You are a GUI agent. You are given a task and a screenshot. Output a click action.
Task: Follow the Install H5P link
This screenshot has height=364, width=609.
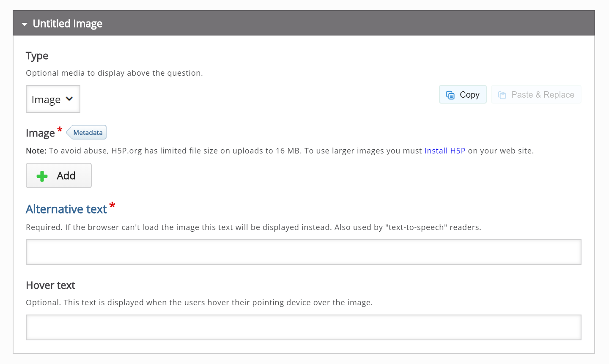click(x=445, y=151)
